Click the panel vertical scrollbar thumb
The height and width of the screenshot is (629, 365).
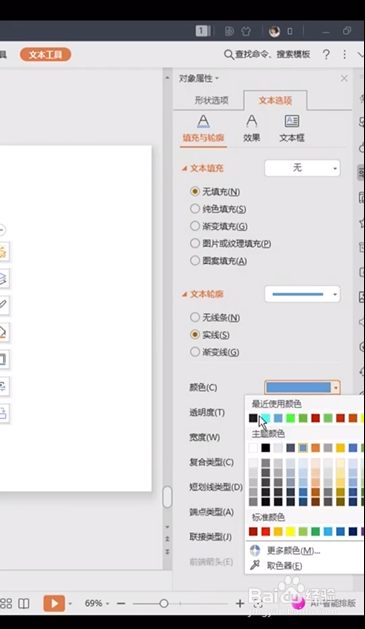pos(167,497)
